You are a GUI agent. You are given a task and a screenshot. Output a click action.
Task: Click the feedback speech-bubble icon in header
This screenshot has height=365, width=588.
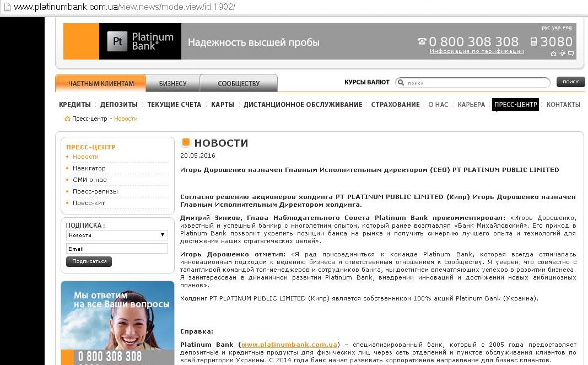point(570,53)
